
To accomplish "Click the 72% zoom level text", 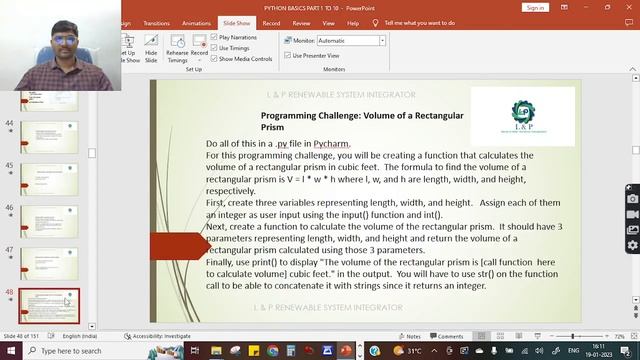I will coord(620,336).
